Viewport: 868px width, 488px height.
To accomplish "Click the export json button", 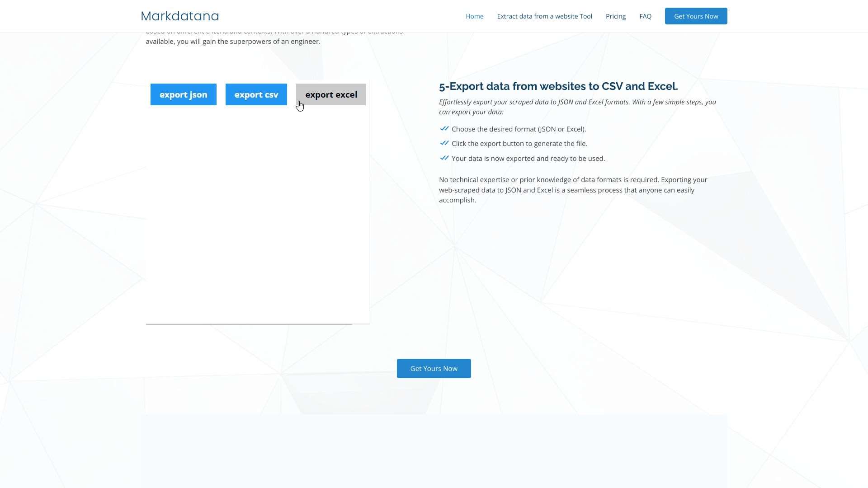I will [183, 94].
